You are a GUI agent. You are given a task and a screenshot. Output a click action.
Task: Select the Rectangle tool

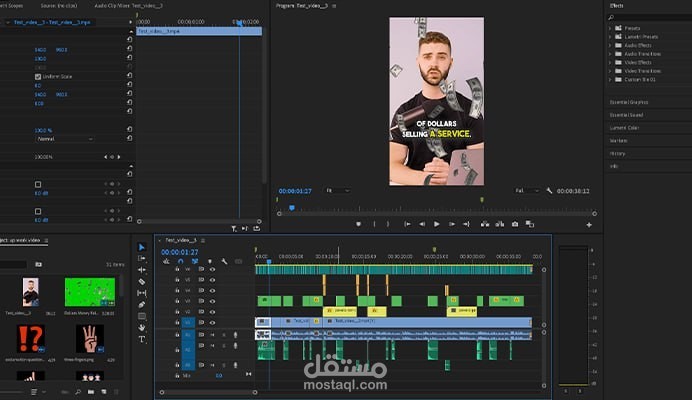[x=141, y=316]
